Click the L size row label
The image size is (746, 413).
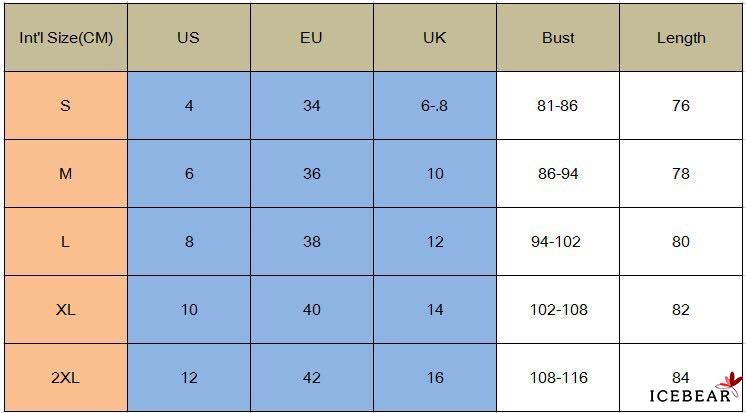coord(65,242)
